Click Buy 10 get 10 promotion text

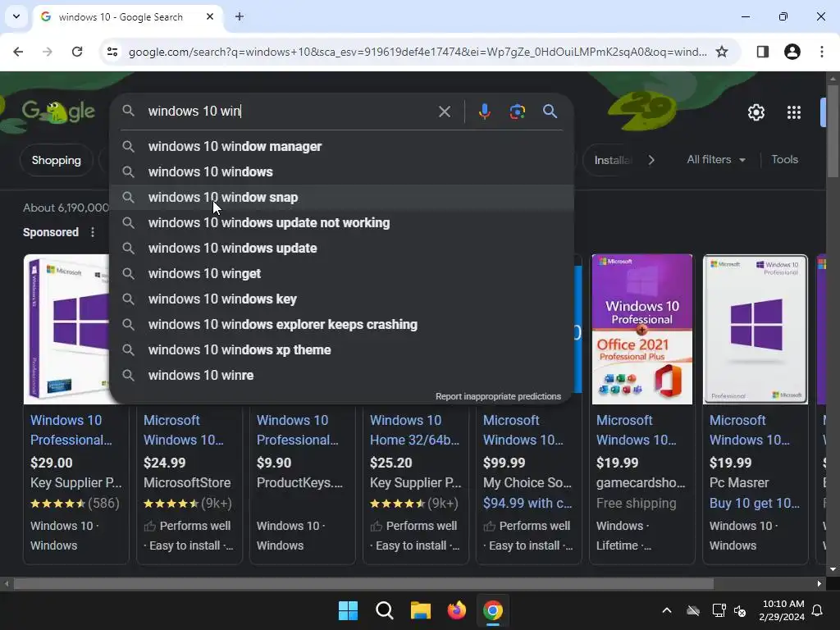[x=755, y=503]
